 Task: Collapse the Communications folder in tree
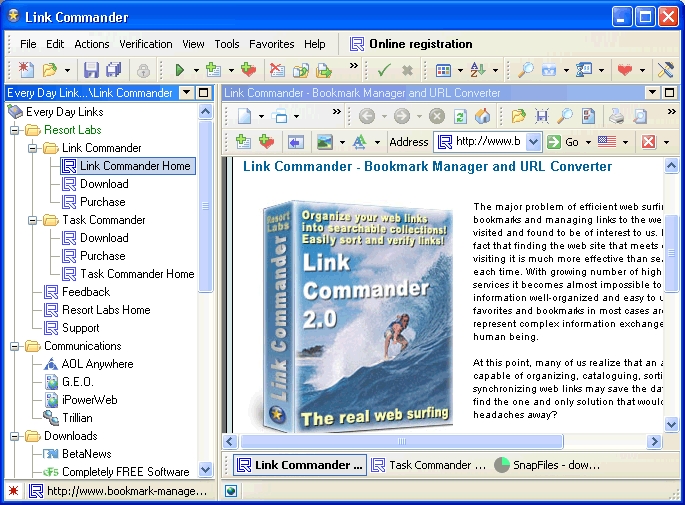pos(15,346)
